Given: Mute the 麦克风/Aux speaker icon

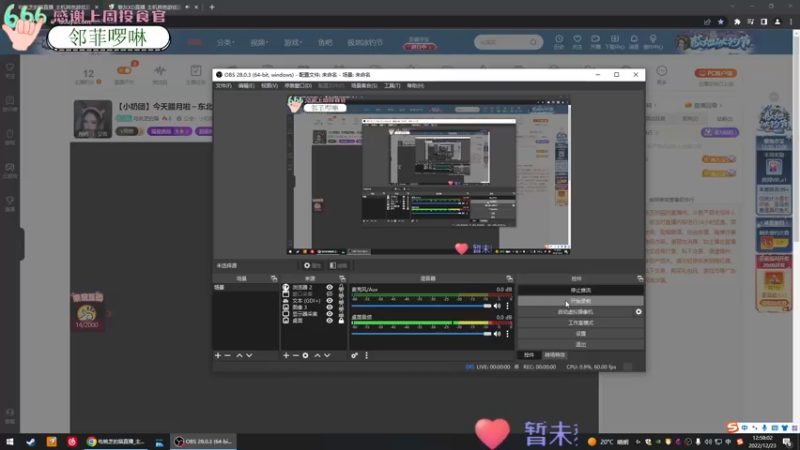Looking at the screenshot, I should click(497, 306).
